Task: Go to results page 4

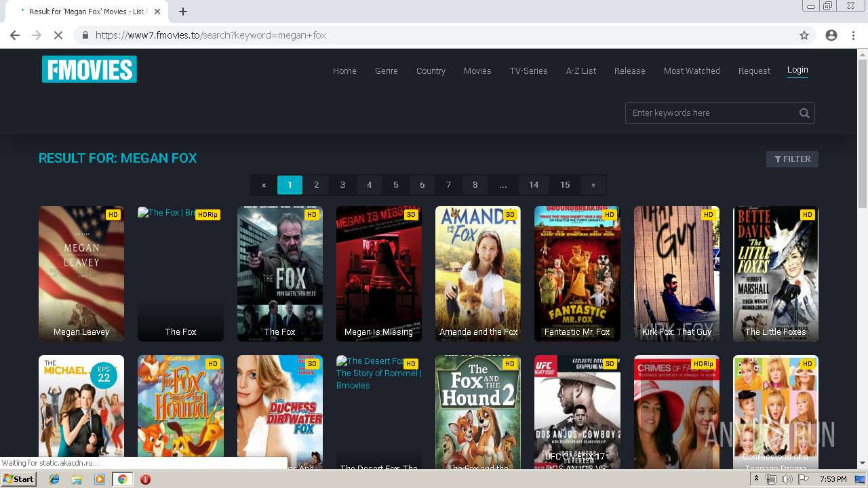Action: [x=369, y=184]
